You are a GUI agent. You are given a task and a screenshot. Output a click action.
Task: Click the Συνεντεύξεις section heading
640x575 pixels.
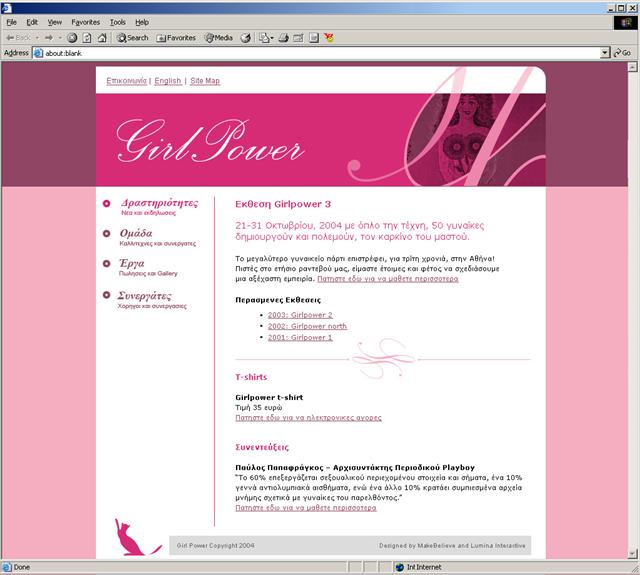click(262, 447)
